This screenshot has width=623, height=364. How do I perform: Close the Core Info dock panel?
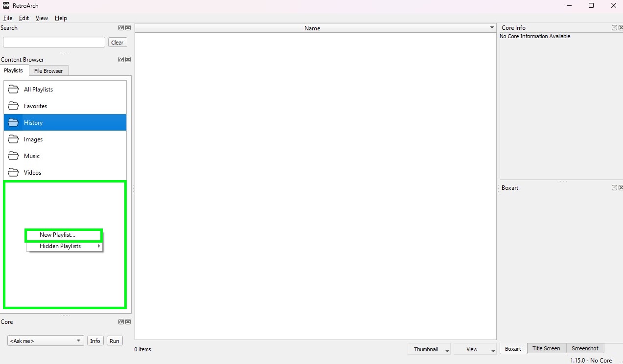[621, 28]
